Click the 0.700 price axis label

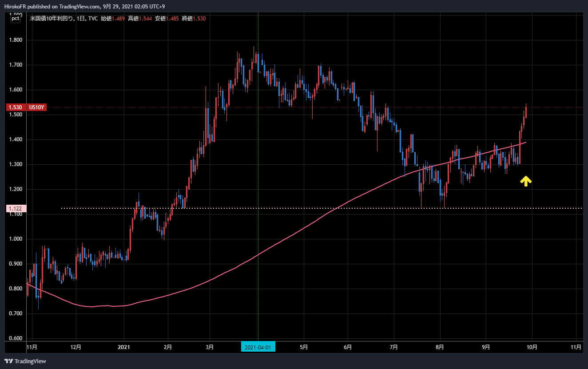point(16,313)
